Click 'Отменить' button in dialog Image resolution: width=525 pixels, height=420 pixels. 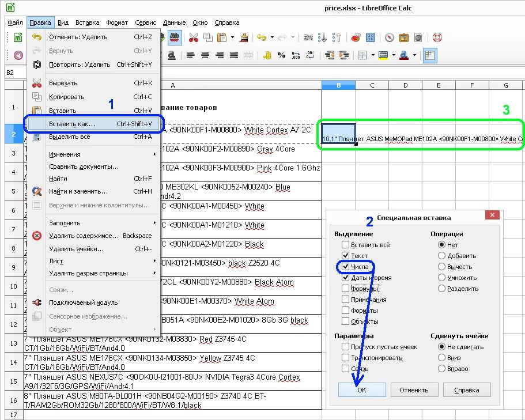tap(414, 390)
